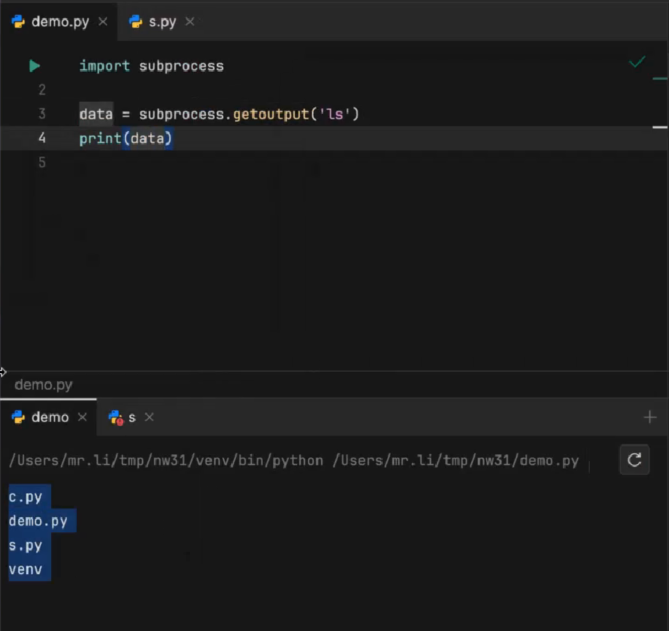Close the demo run tab
This screenshot has height=631, width=669.
pos(82,417)
